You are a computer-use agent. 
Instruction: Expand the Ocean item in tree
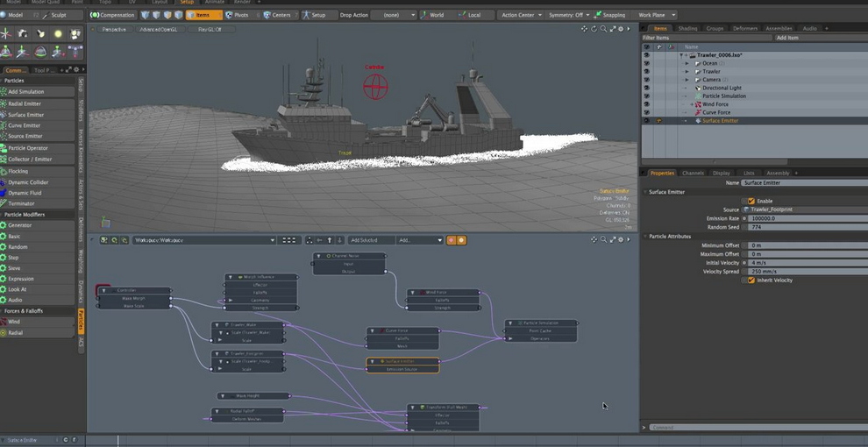(687, 63)
